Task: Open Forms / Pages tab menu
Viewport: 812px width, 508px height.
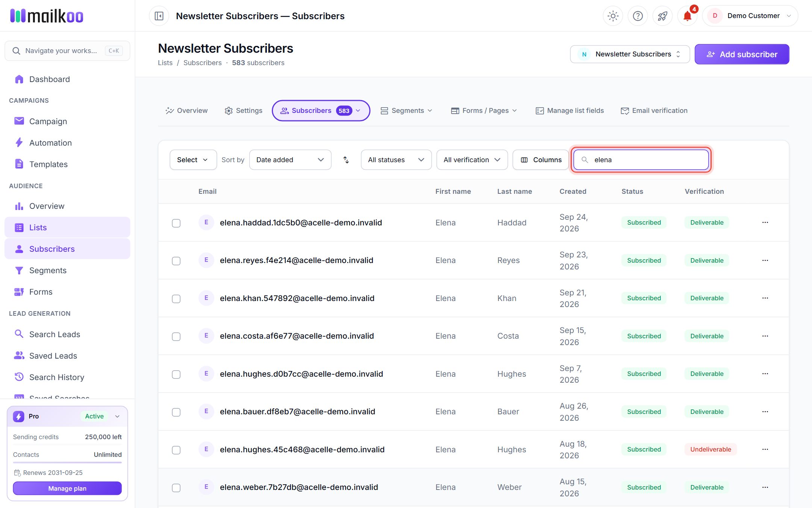Action: click(484, 111)
